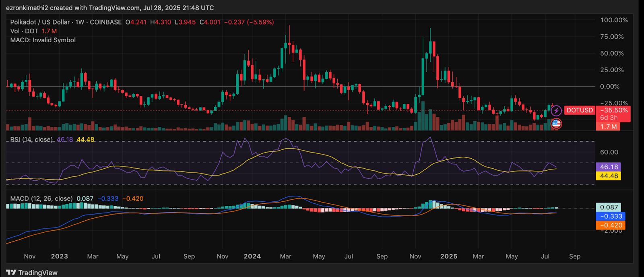Click the 100.00% price scale label

point(614,20)
